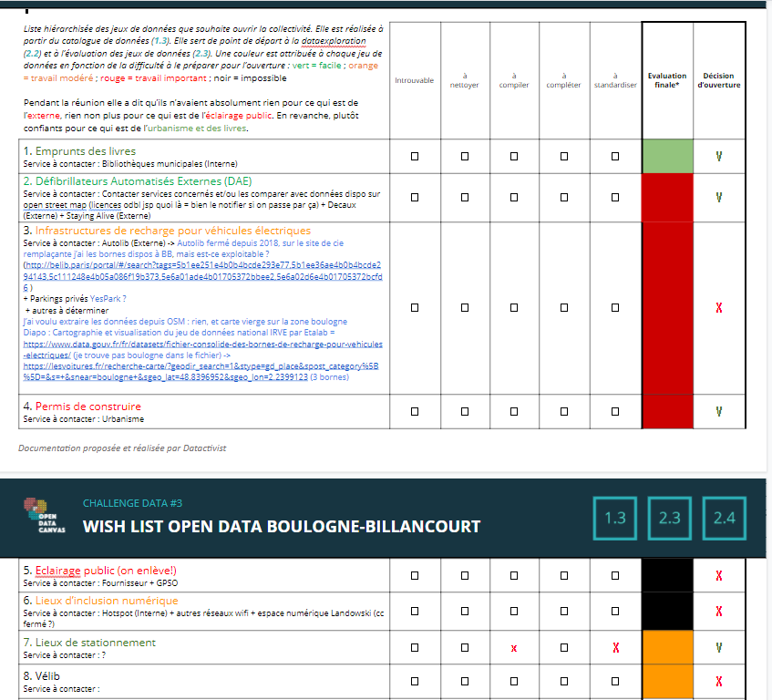The image size is (772, 700).
Task: Click 'CHALLENGE DATA #3' heading text
Action: click(x=132, y=503)
